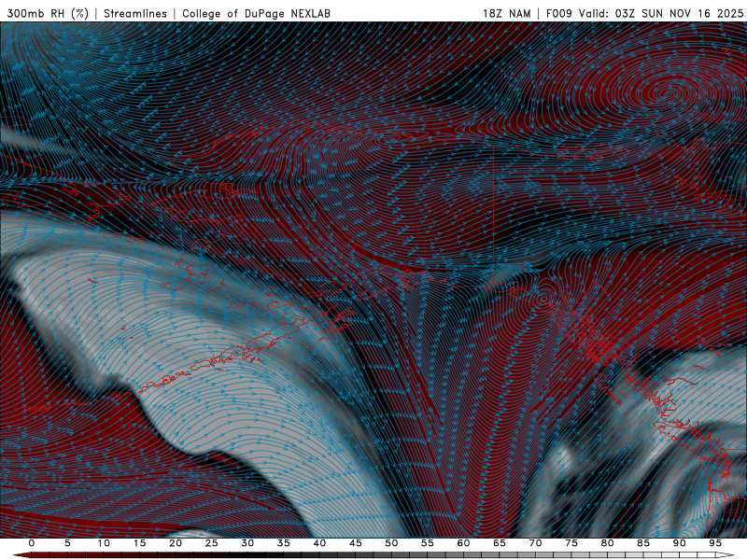Click the '55' colorbar scale label
The width and height of the screenshot is (747, 560).
click(428, 543)
